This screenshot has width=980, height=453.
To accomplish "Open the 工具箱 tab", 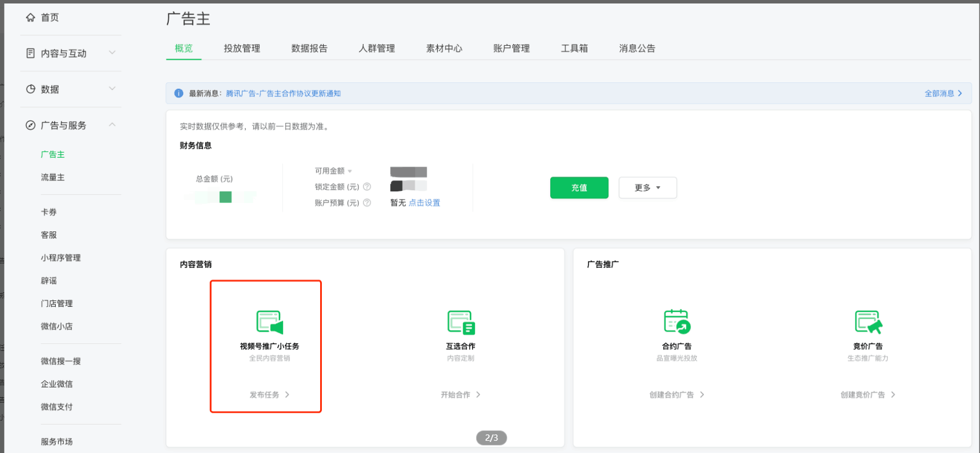I will [x=574, y=48].
